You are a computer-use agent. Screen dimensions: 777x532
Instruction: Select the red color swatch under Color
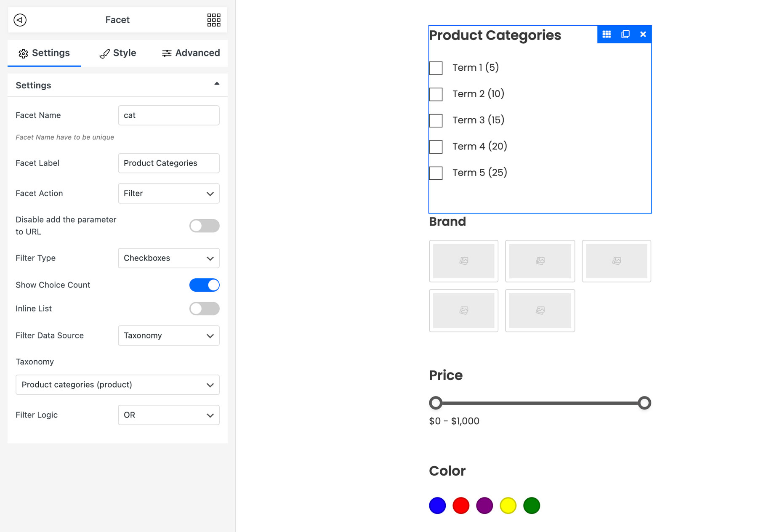coord(461,505)
